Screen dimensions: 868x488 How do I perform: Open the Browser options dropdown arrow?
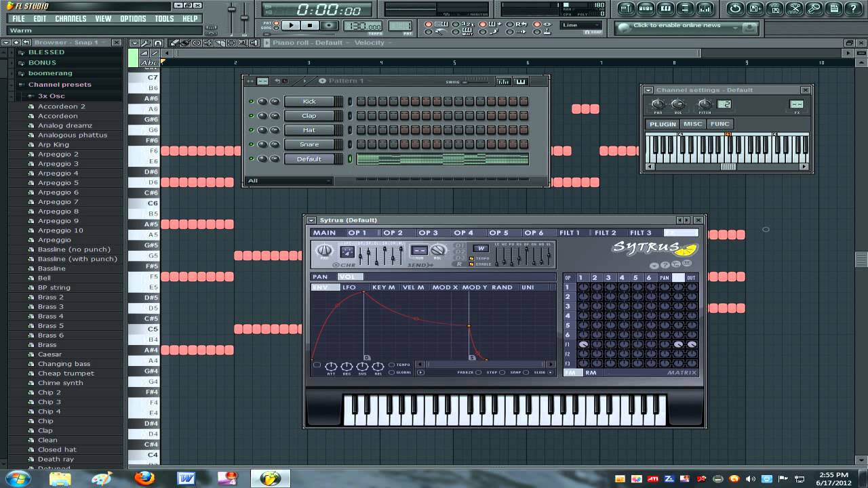point(6,43)
